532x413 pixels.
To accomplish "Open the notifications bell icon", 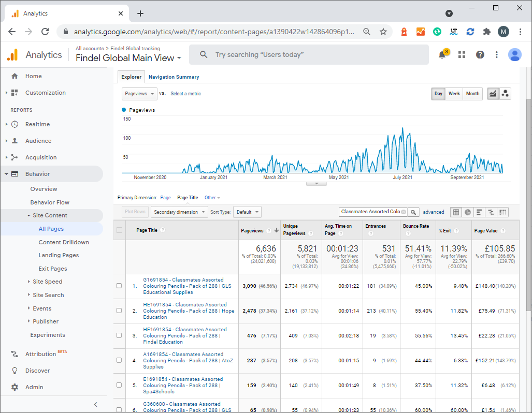I will [x=442, y=54].
